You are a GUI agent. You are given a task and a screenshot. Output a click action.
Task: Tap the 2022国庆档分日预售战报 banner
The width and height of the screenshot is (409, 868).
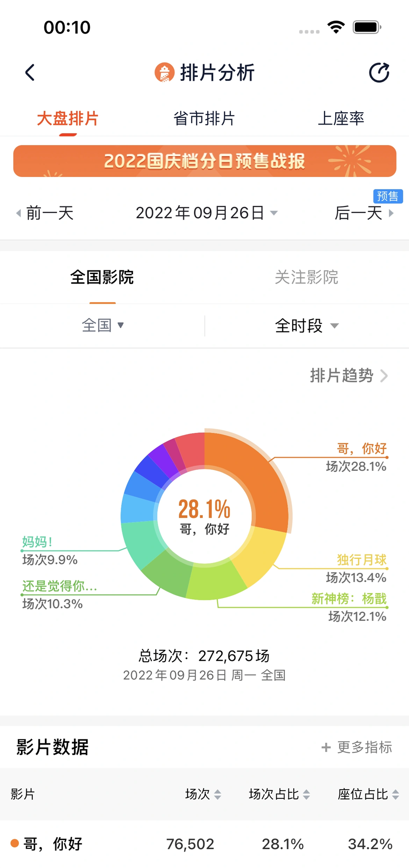click(204, 161)
